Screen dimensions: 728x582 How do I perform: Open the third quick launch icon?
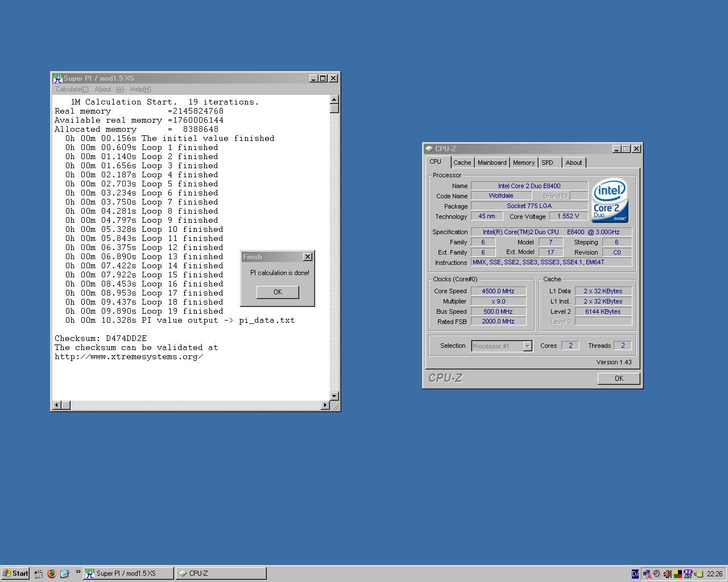pyautogui.click(x=64, y=573)
